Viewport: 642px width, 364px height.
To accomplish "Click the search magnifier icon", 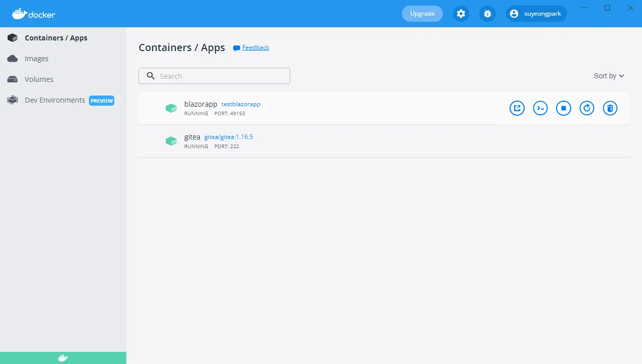I will [x=151, y=76].
